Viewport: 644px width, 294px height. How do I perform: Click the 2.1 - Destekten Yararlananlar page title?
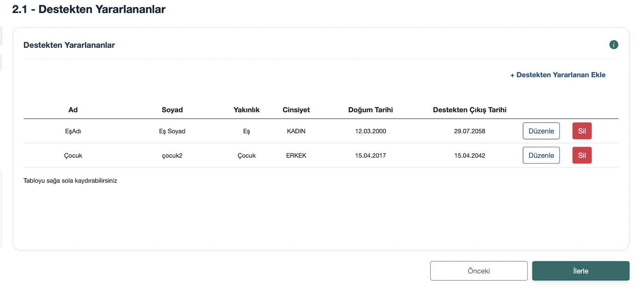tap(89, 9)
